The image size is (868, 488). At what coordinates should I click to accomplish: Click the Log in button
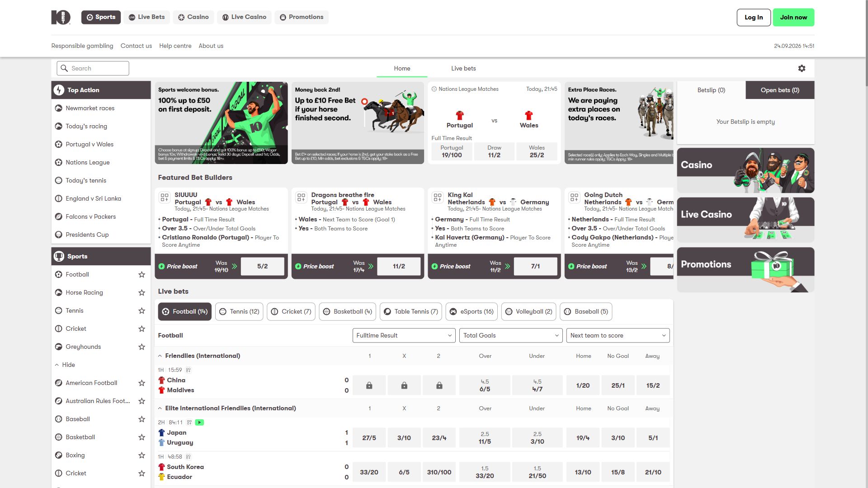[x=754, y=17]
